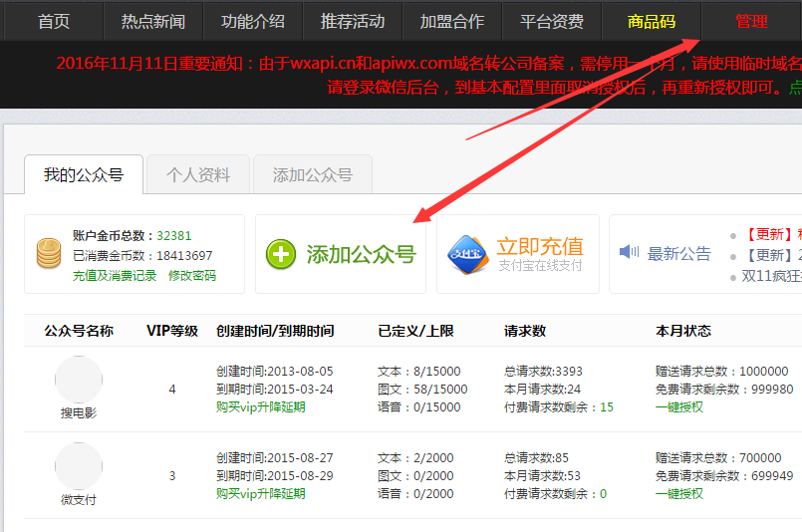Click the gold coins account icon

point(48,253)
